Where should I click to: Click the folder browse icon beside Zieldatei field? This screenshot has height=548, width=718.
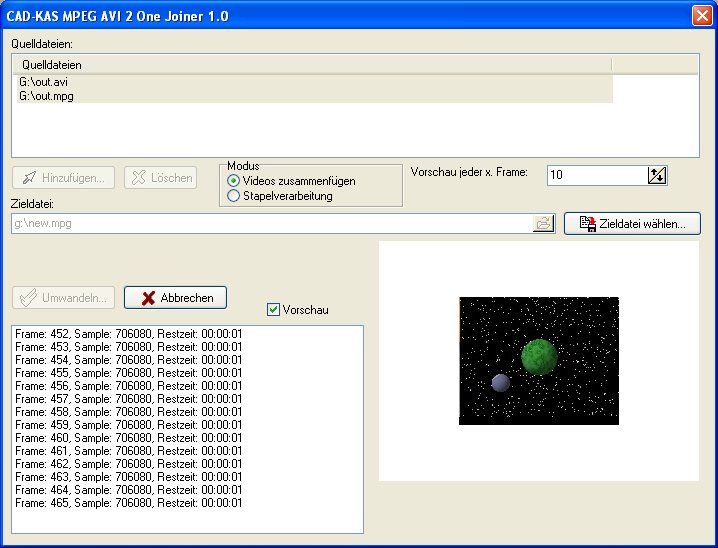coord(543,224)
